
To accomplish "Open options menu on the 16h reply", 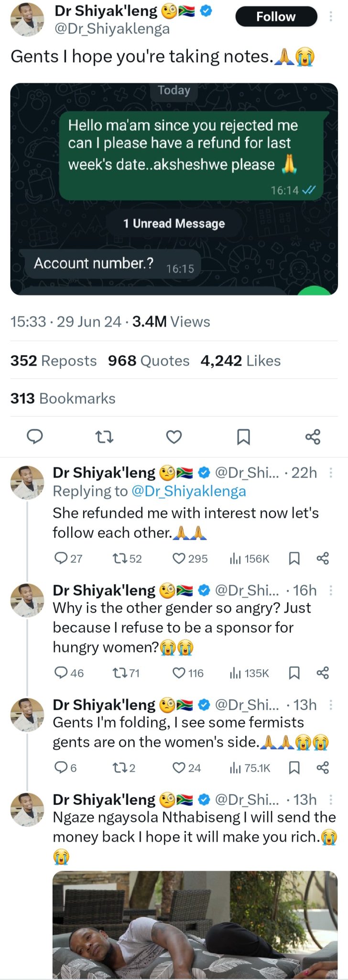I will (x=331, y=590).
